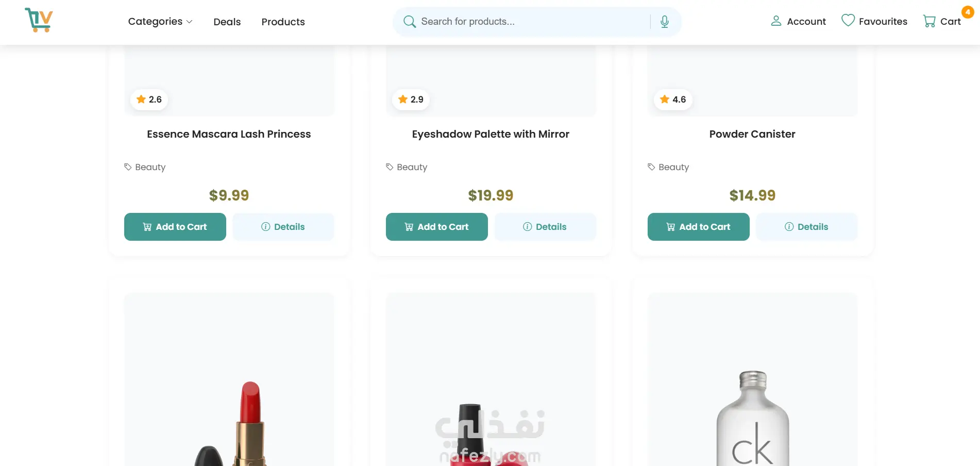Add Powder Canister to cart
Screen dimensions: 980x466
click(699, 227)
